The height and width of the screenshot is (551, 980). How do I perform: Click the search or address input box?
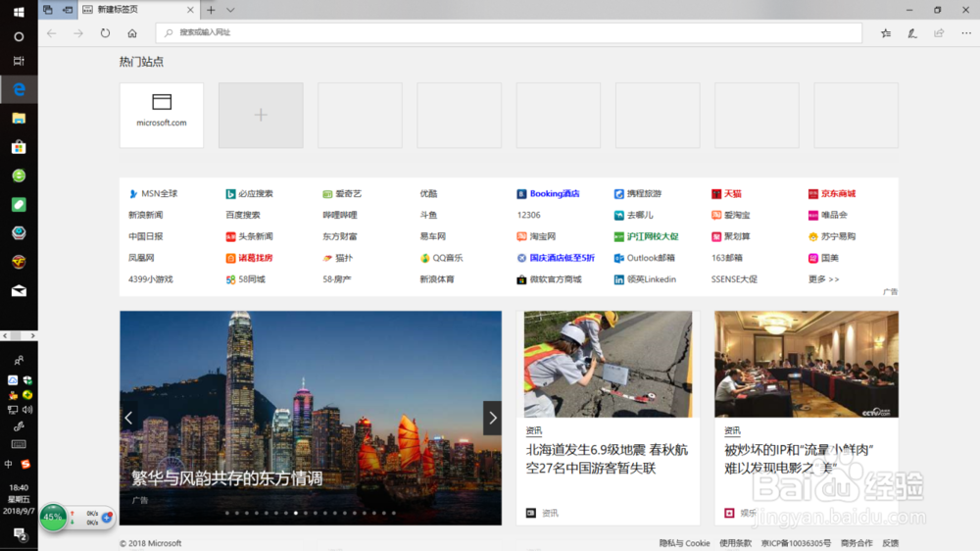tap(509, 32)
